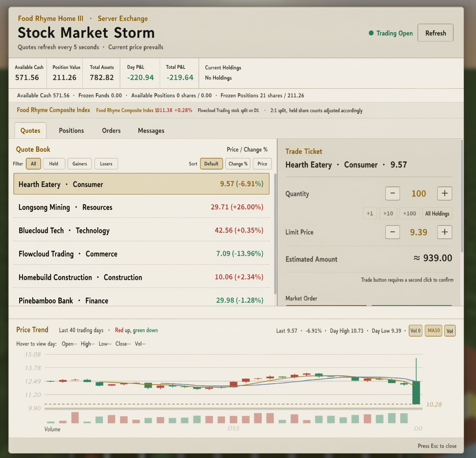Image resolution: width=476 pixels, height=458 pixels.
Task: Decrease quantity with the minus button
Action: 392,194
